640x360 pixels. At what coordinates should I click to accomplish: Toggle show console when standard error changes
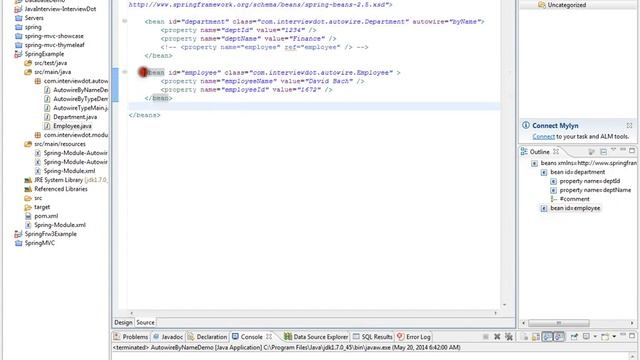tap(559, 337)
